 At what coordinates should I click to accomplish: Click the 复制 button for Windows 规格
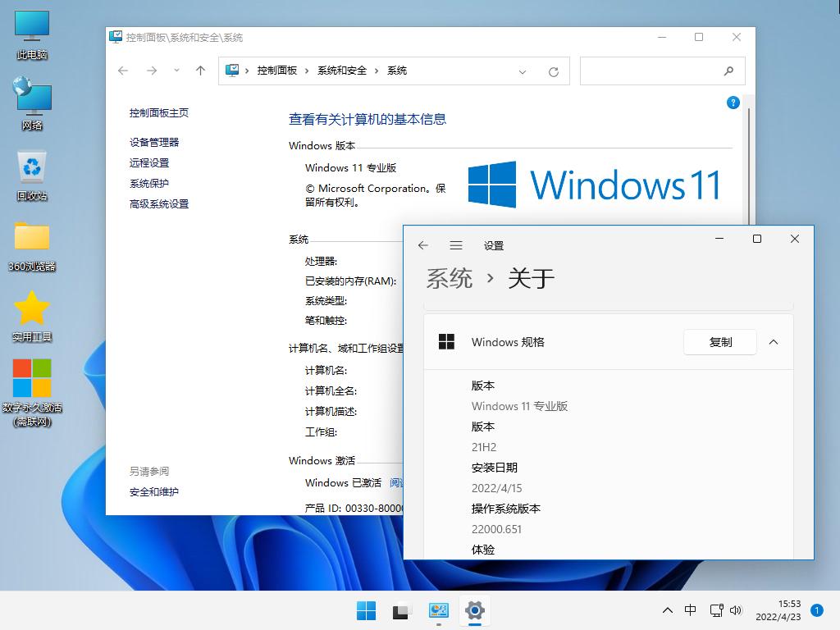pos(720,342)
